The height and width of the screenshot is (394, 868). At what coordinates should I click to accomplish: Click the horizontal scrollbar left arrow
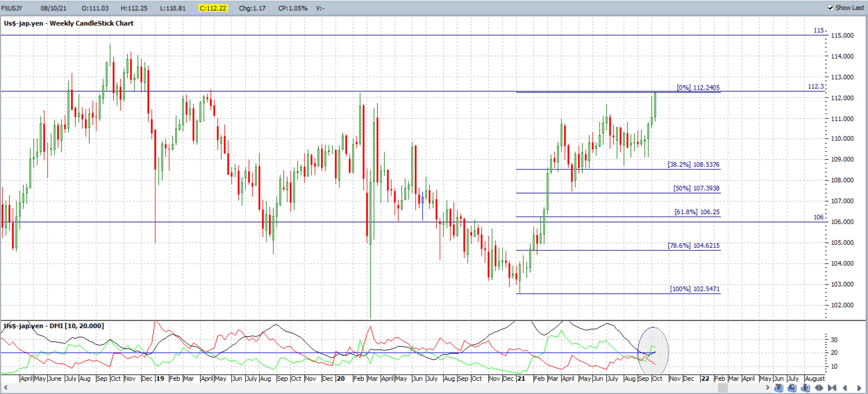[6, 388]
